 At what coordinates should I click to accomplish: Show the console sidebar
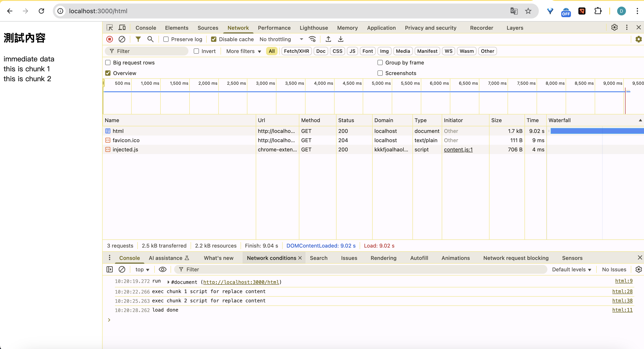pyautogui.click(x=110, y=269)
